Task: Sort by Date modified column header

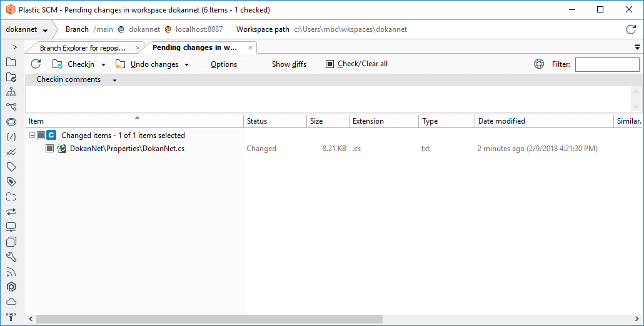Action: pos(544,121)
